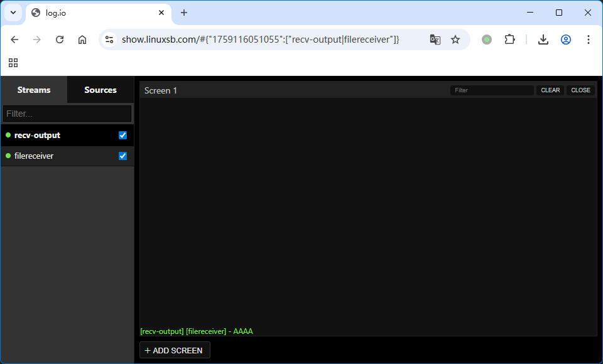Image resolution: width=603 pixels, height=364 pixels.
Task: Uncheck the recv-output stream checkbox
Action: click(x=123, y=136)
